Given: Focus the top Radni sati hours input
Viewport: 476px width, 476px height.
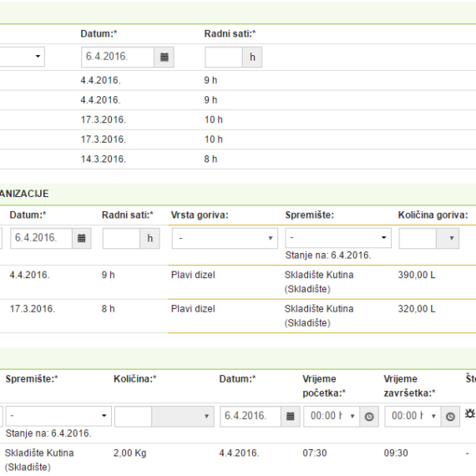Looking at the screenshot, I should click(x=224, y=57).
